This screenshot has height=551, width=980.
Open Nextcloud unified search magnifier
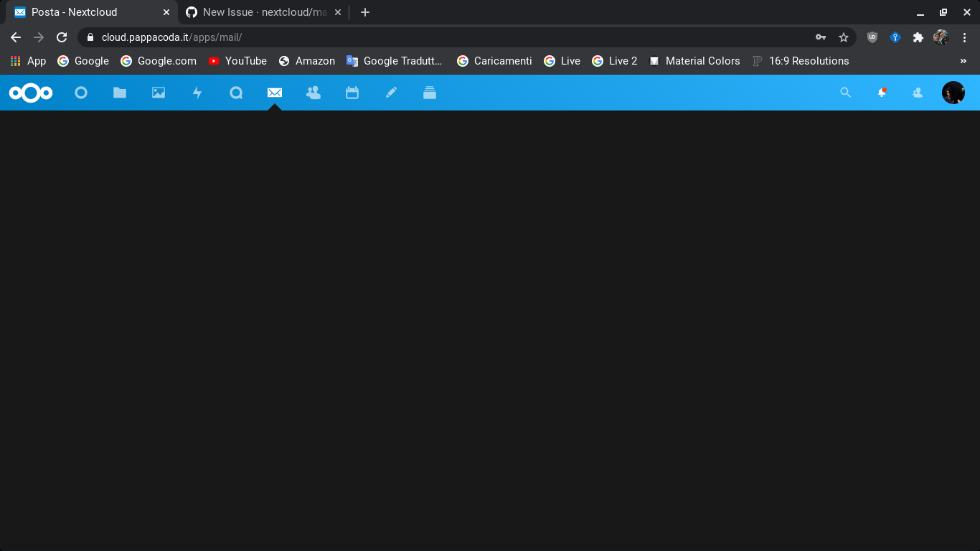[846, 93]
